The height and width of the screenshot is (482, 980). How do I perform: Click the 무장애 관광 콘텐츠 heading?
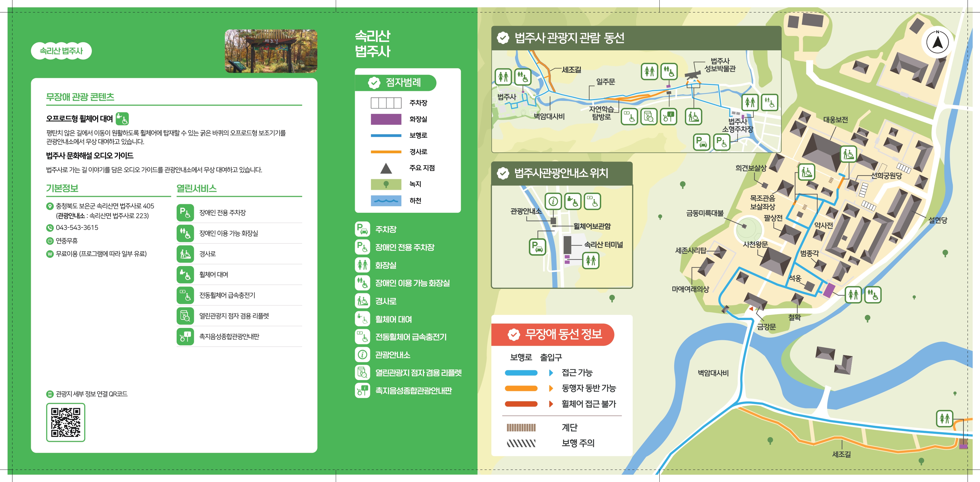coord(80,96)
